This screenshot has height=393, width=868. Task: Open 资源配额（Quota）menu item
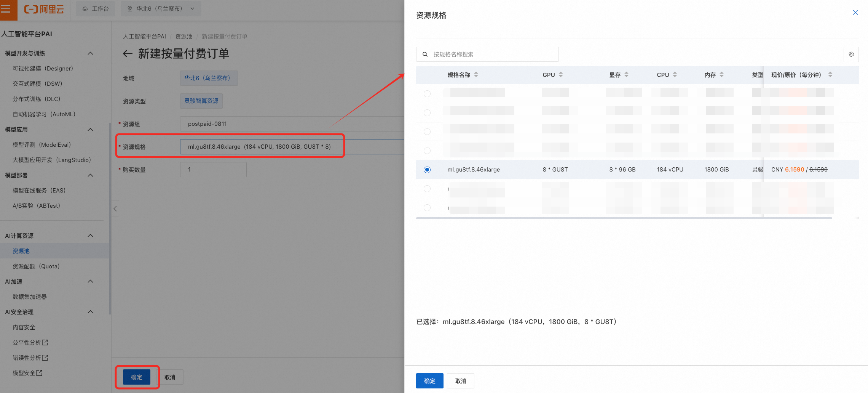point(36,266)
